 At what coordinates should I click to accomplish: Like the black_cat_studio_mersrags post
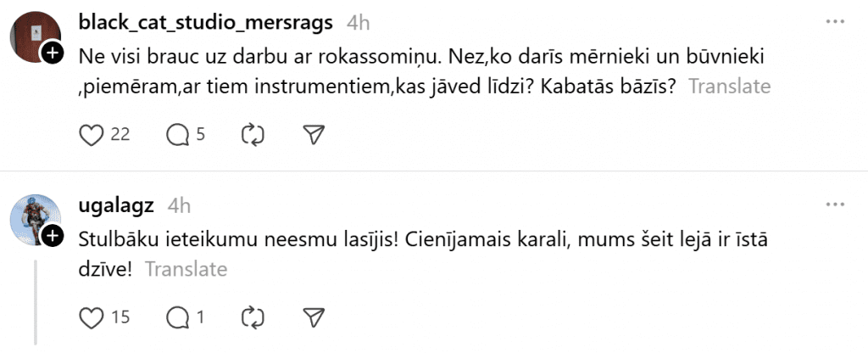point(91,134)
